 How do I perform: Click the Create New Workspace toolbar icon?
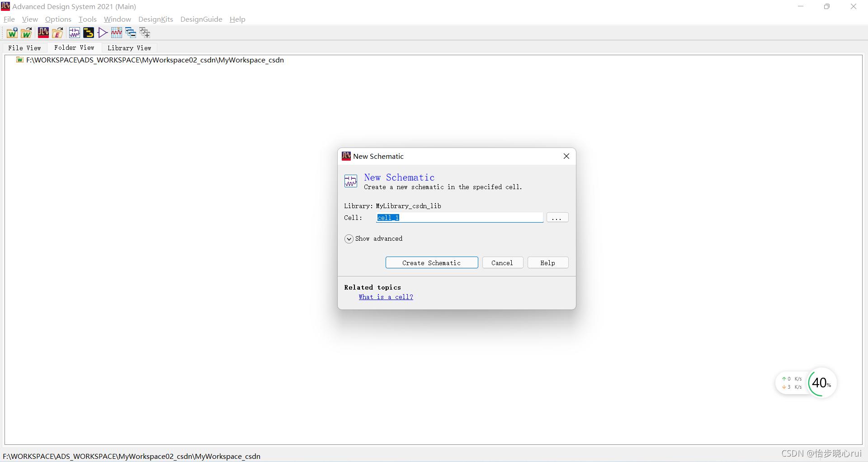click(12, 33)
